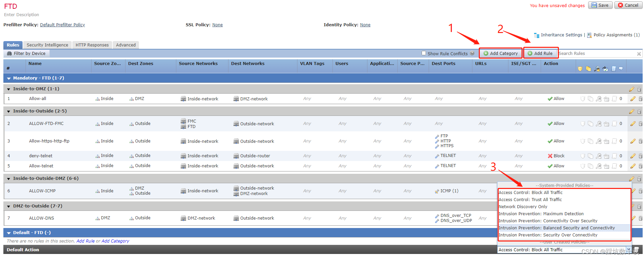The width and height of the screenshot is (644, 258).
Task: Select Access Control: Trust All Traffic option
Action: [564, 200]
